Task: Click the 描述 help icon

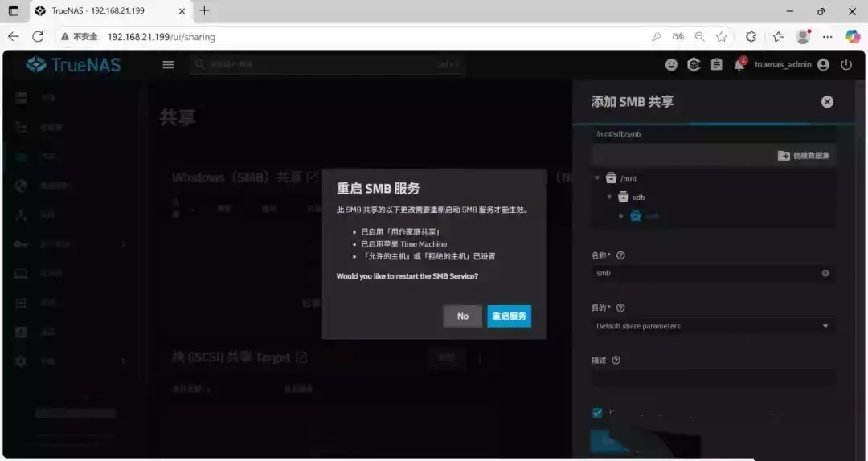Action: pyautogui.click(x=616, y=361)
